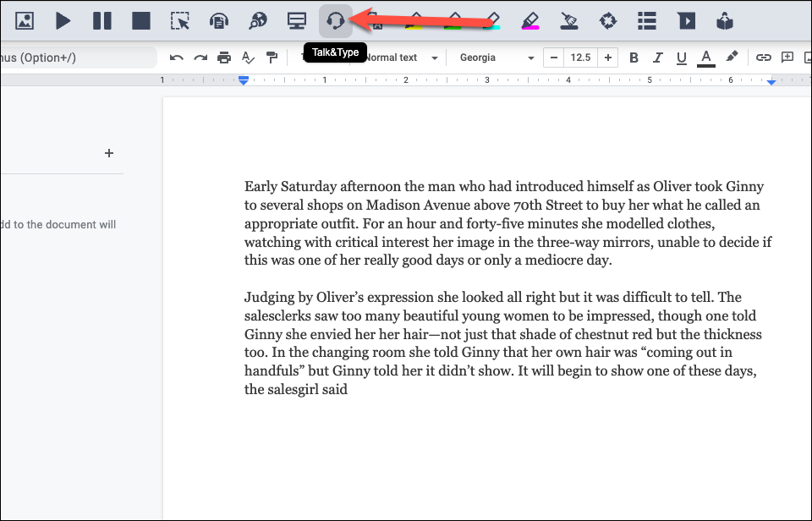Click the right indent marker on the ruler
The width and height of the screenshot is (812, 521).
(771, 81)
